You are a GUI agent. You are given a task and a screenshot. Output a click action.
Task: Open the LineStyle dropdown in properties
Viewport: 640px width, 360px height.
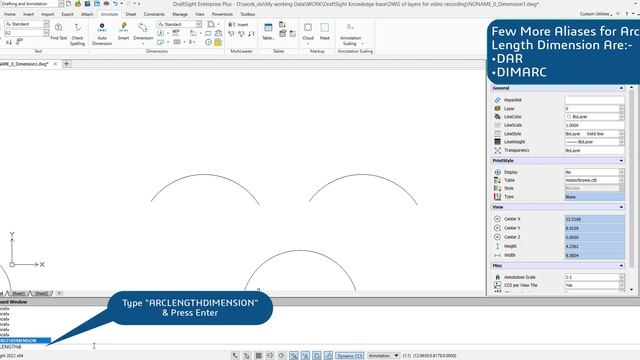(622, 133)
